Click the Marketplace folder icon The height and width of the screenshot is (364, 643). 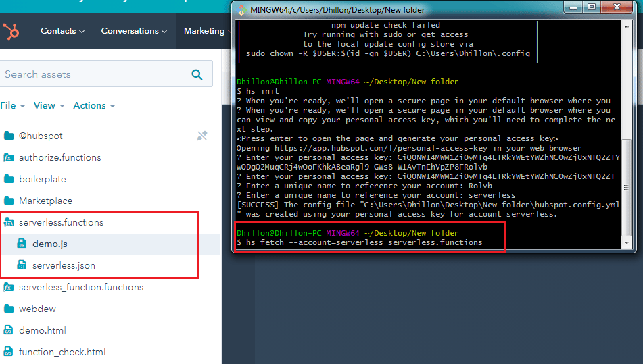pyautogui.click(x=9, y=201)
